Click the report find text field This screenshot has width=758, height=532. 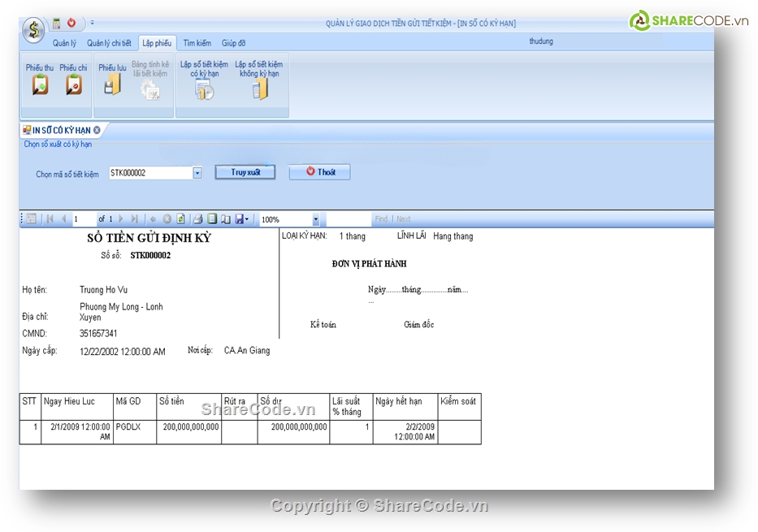348,218
